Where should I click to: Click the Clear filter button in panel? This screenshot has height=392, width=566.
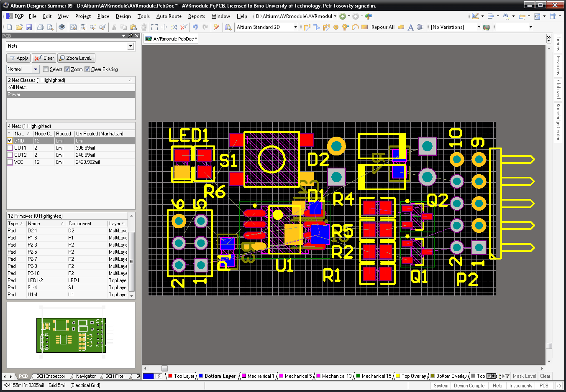coord(44,58)
